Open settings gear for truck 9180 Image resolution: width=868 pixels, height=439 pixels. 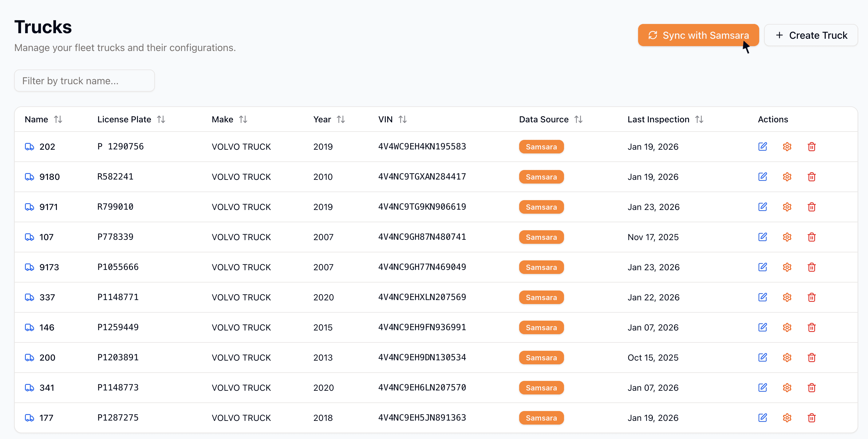point(787,177)
